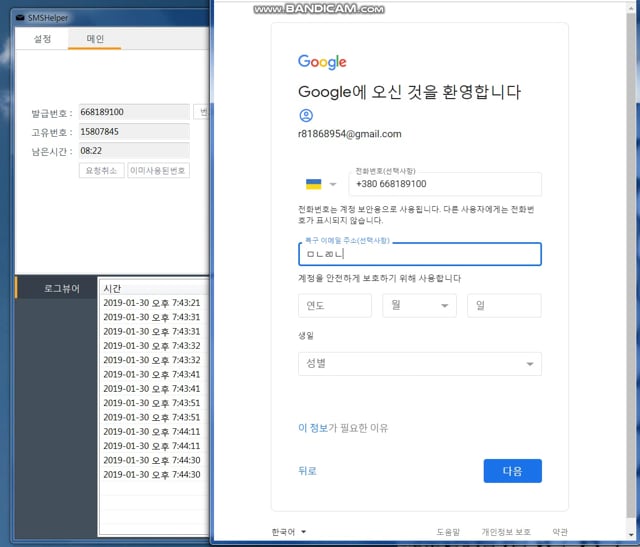Open the 로그뷰어 side tab in SMSHelper
Image resolution: width=640 pixels, height=547 pixels.
(x=56, y=289)
